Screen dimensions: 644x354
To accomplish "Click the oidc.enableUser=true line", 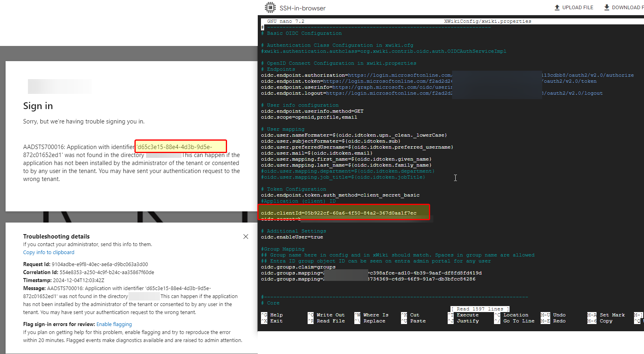I will (292, 237).
